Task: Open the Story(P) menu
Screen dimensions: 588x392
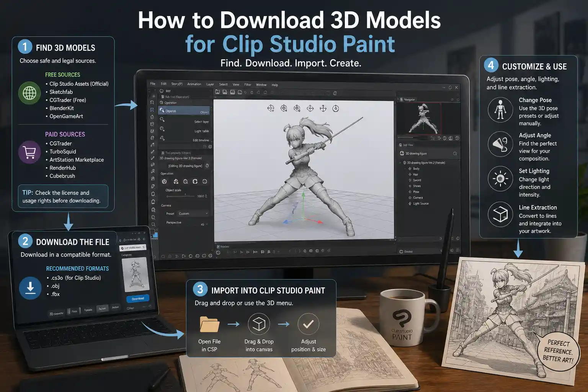Action: click(x=177, y=84)
